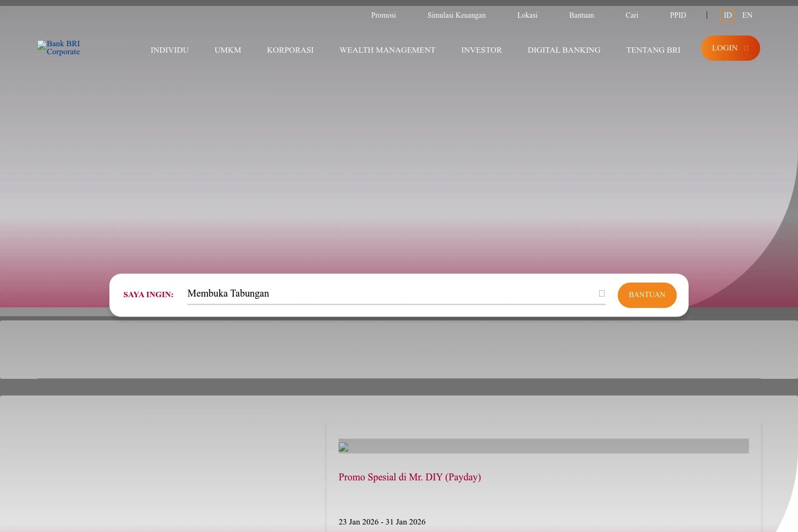This screenshot has width=798, height=532.
Task: Click the promo banner image placeholder
Action: [x=543, y=446]
